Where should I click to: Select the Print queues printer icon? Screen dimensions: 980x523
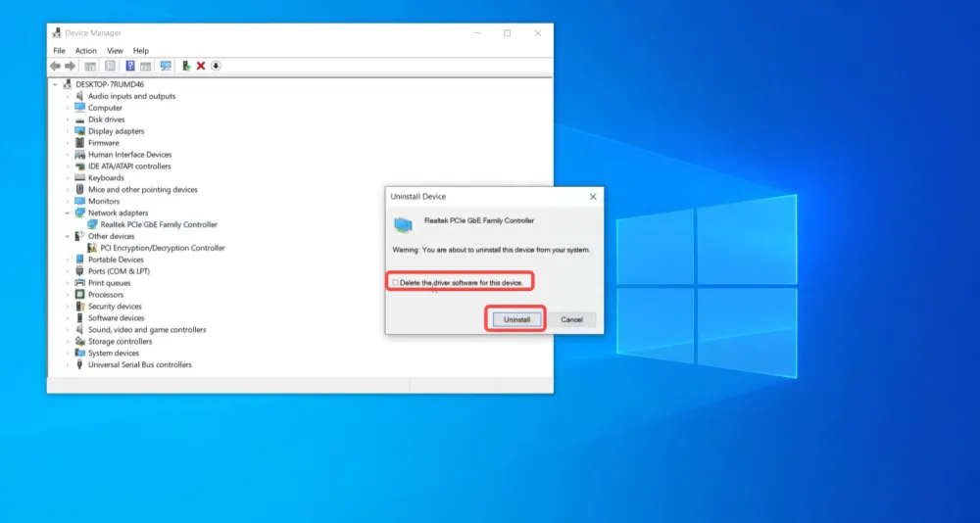(79, 283)
